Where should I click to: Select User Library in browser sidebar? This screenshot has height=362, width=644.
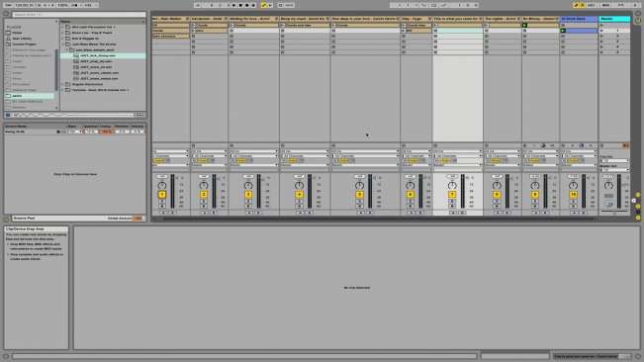click(22, 39)
